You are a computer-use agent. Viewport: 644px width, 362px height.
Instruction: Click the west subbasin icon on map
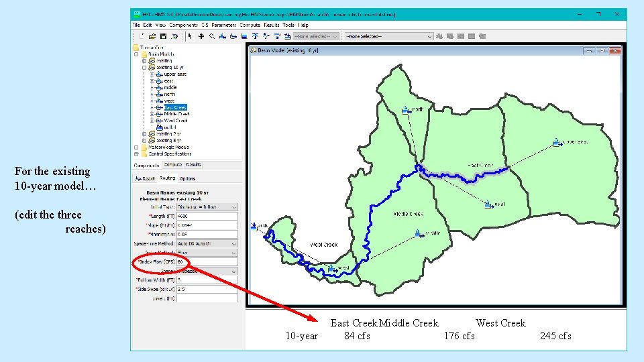coord(332,269)
